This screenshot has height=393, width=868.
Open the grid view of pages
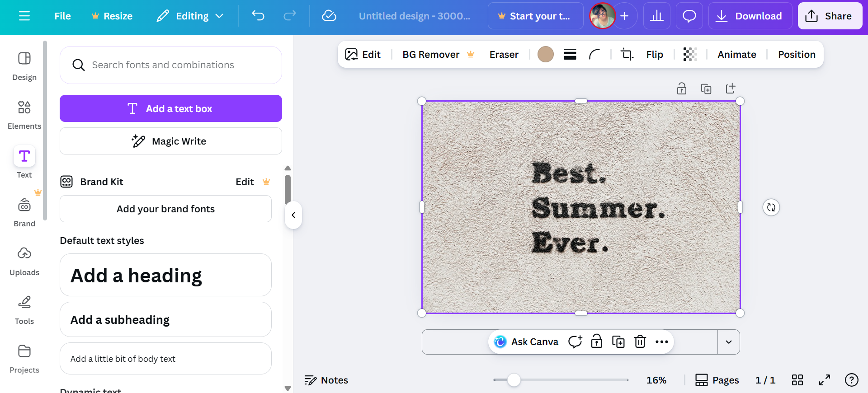[797, 380]
